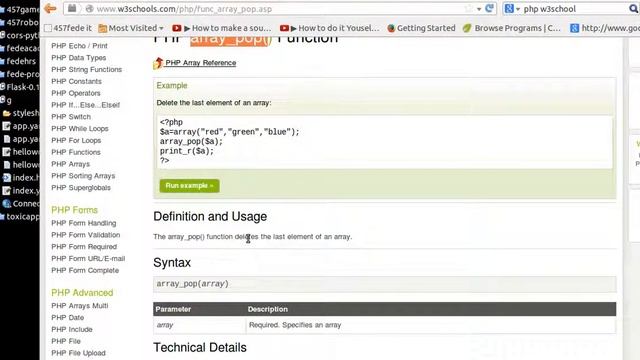Click the PHP Advanced section heading
The width and height of the screenshot is (640, 360).
(82, 293)
